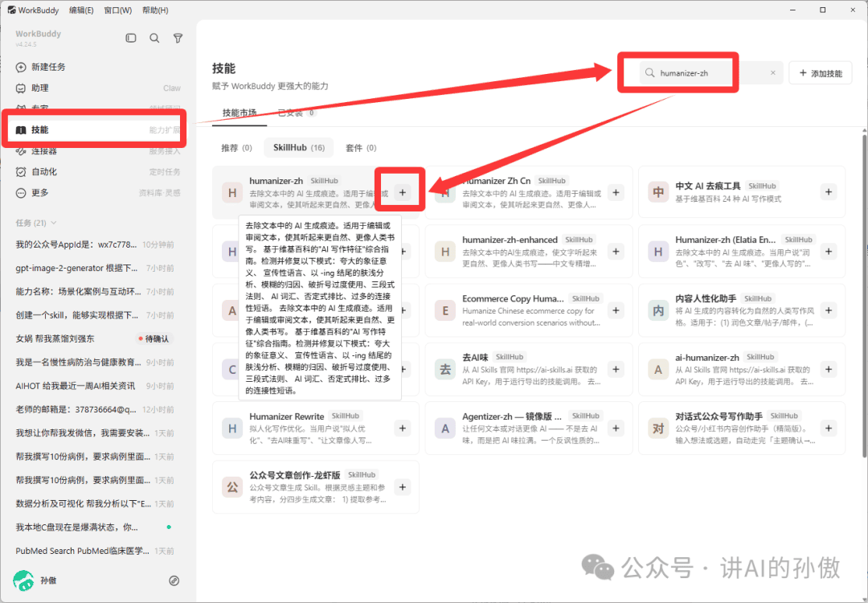
Task: Add the 中文 AI 去痕工具 skill
Action: [x=828, y=192]
